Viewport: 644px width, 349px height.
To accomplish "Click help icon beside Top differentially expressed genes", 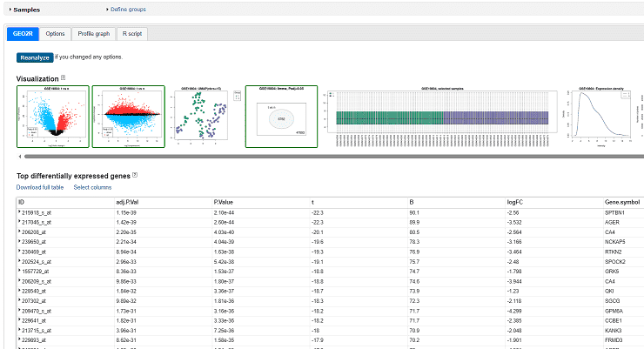I will point(134,175).
